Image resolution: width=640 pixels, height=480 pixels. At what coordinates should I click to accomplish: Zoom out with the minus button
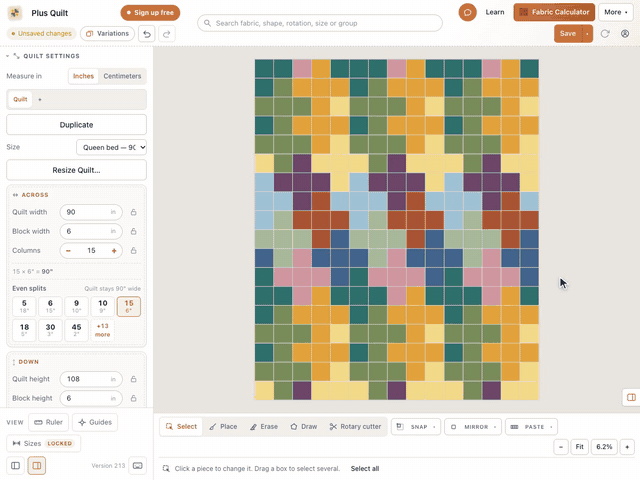[561, 447]
